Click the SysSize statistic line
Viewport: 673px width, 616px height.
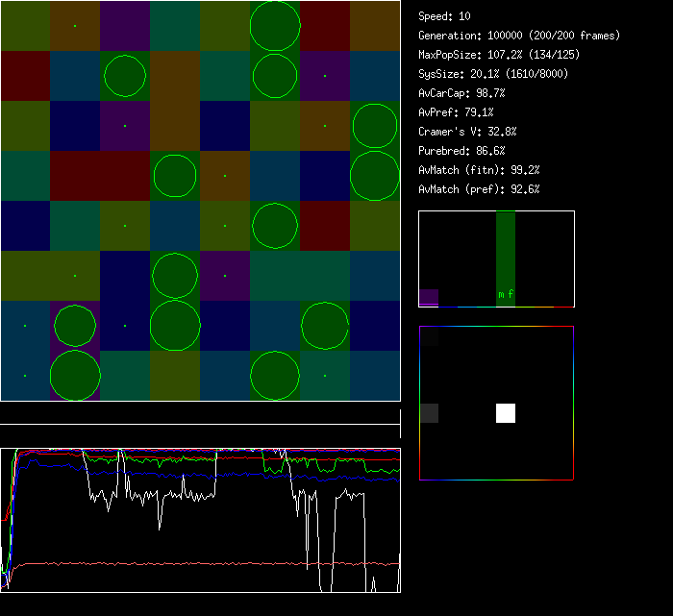(x=491, y=74)
